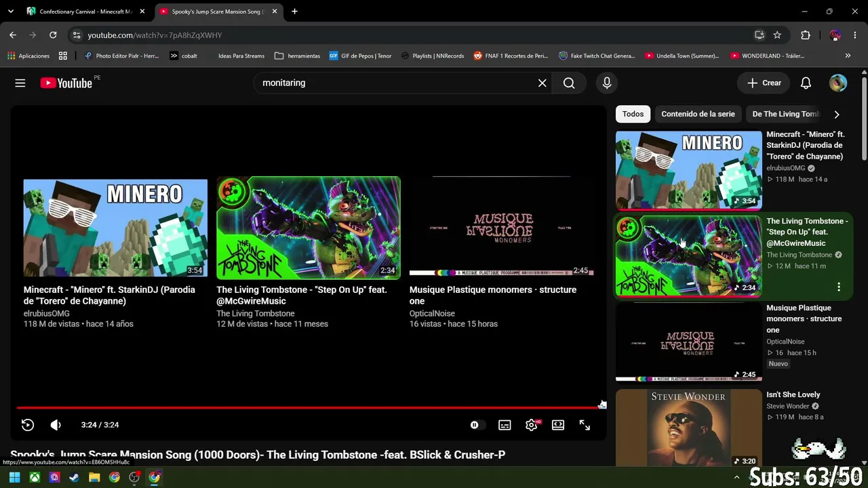The width and height of the screenshot is (868, 488).
Task: Open the player settings gear
Action: point(532,425)
